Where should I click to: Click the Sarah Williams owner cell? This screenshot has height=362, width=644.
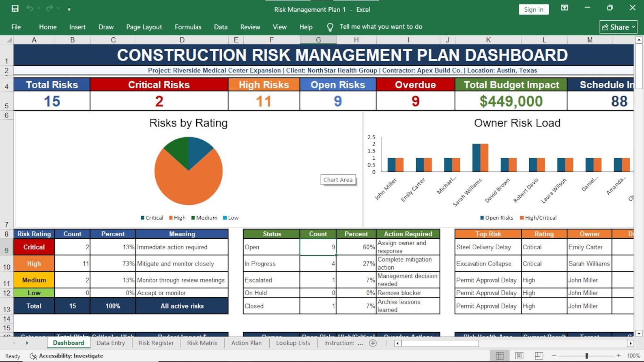589,263
